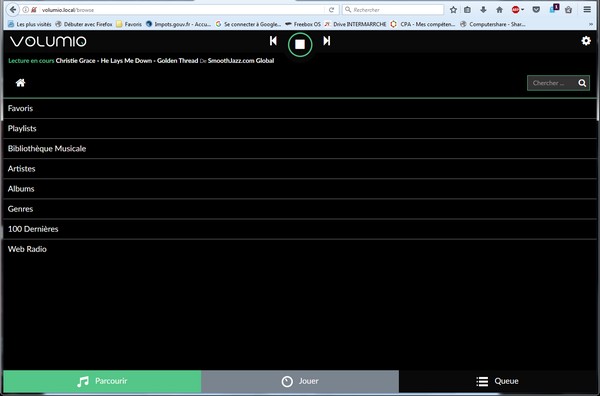The image size is (600, 396).
Task: Click the extension icon with badge
Action: click(554, 9)
